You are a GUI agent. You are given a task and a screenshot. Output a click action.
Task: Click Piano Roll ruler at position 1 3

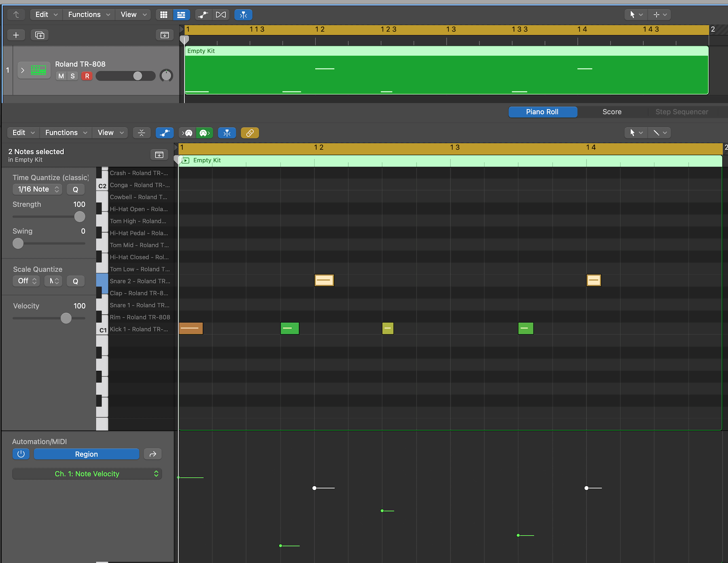coord(455,148)
